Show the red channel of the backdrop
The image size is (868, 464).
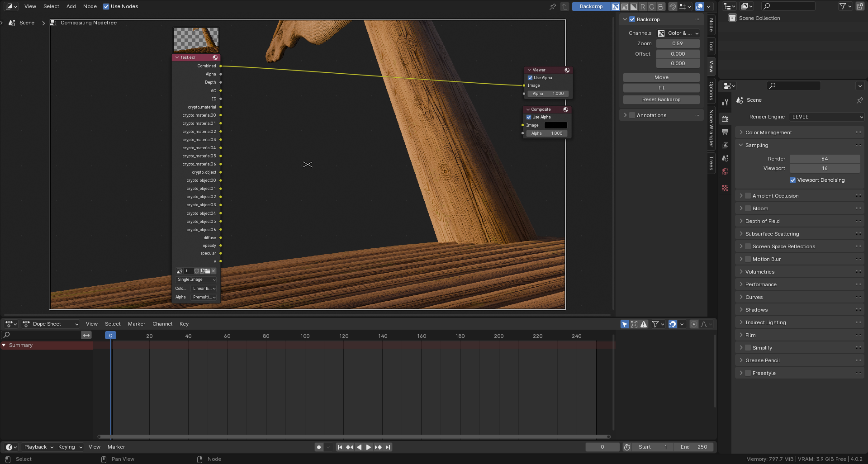pyautogui.click(x=643, y=6)
